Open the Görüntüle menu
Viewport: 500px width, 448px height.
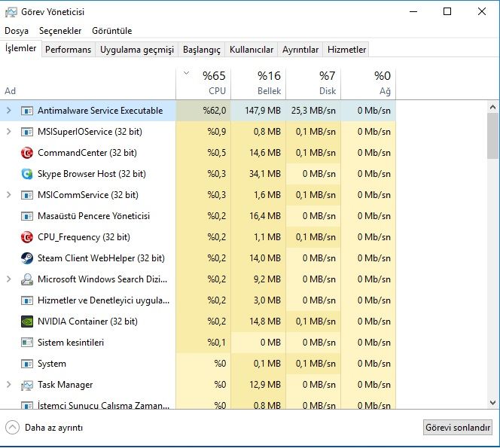[112, 31]
